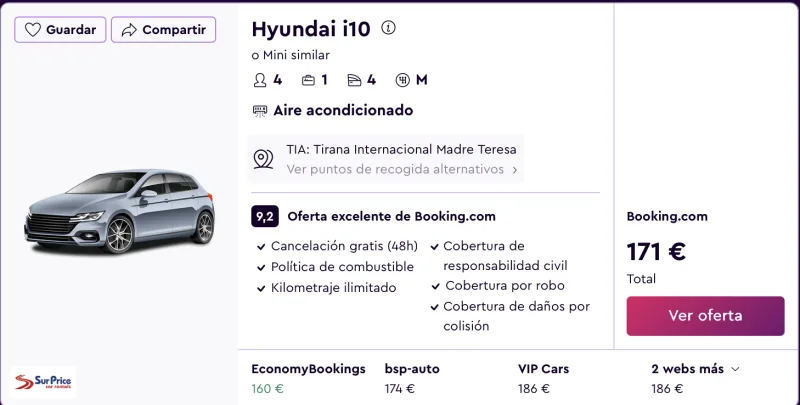Expand the '2 webs más' dropdown
Screen dimensions: 800x405
pos(695,369)
